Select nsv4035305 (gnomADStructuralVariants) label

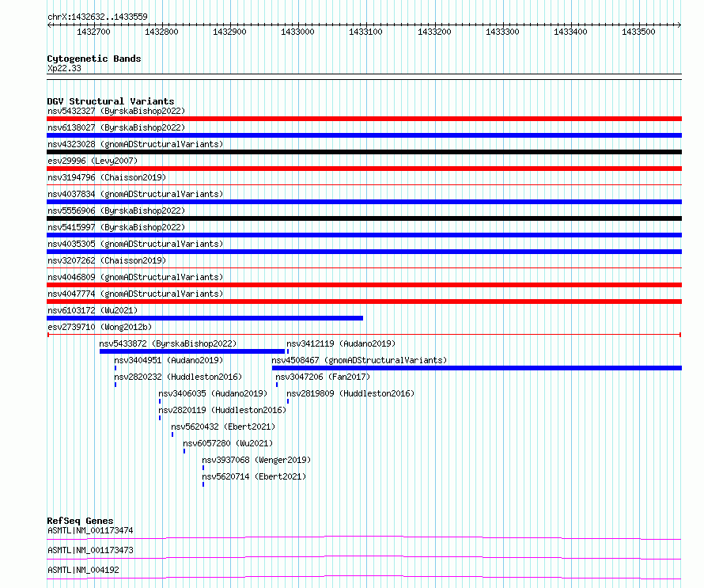click(x=135, y=244)
